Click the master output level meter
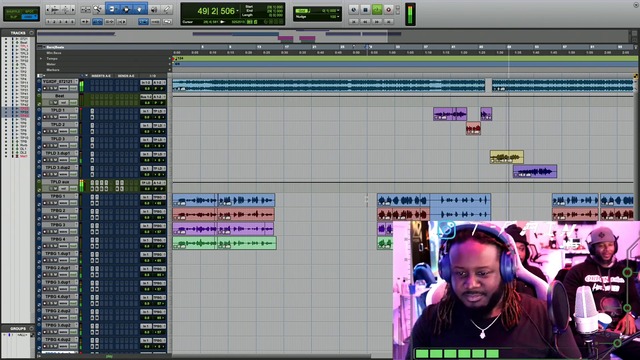The width and height of the screenshot is (640, 360). coord(410,14)
